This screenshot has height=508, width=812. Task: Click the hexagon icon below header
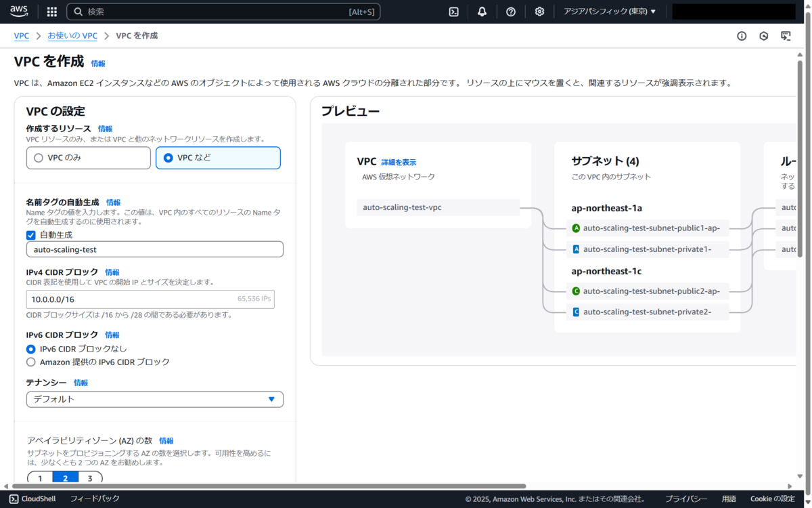tap(764, 36)
